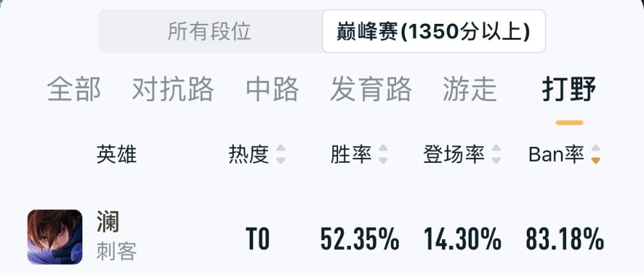Click the 英雄 column header
The image size is (644, 275).
[117, 155]
